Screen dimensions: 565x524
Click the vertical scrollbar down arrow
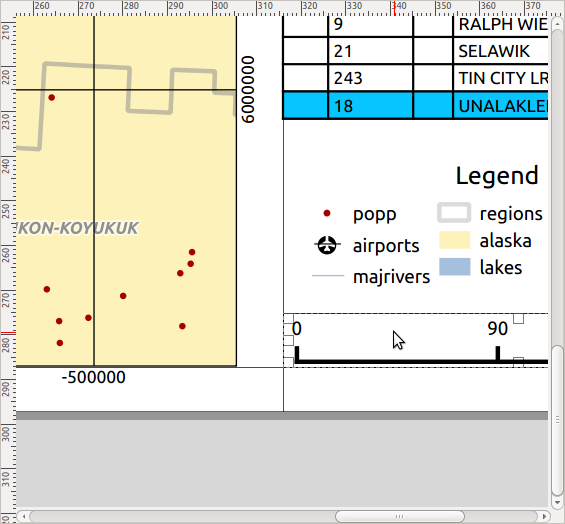[557, 502]
